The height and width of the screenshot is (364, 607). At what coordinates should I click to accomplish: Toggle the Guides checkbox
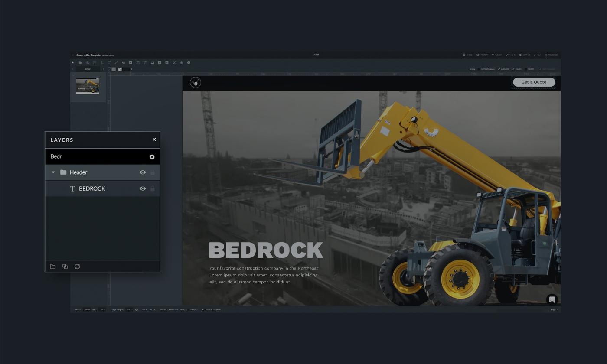pos(526,69)
